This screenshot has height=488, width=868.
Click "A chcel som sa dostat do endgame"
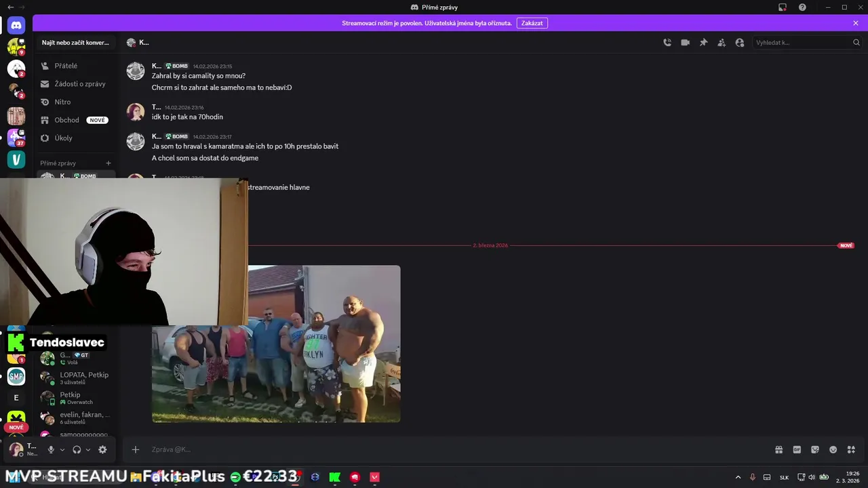[x=205, y=158]
